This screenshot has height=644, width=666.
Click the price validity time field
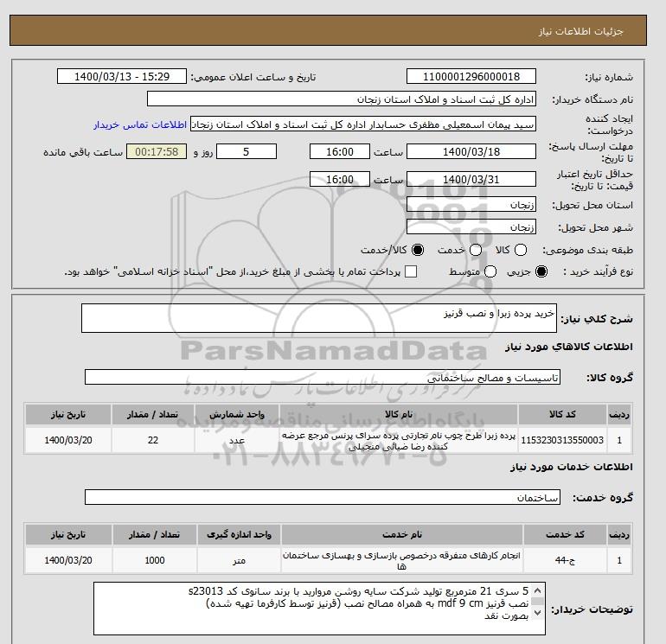(340, 179)
